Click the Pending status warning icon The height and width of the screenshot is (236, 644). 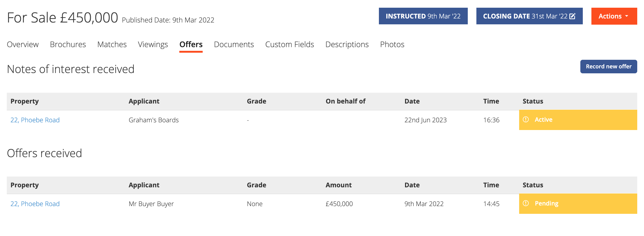point(526,203)
